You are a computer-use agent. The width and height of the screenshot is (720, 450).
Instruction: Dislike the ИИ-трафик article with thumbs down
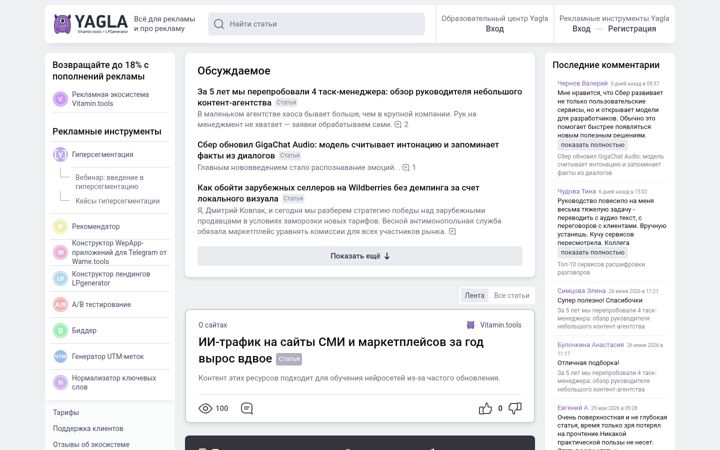click(515, 408)
